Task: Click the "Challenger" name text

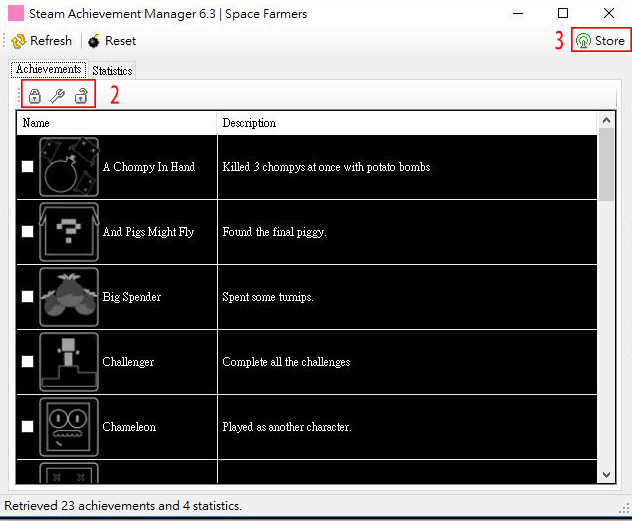Action: coord(128,362)
